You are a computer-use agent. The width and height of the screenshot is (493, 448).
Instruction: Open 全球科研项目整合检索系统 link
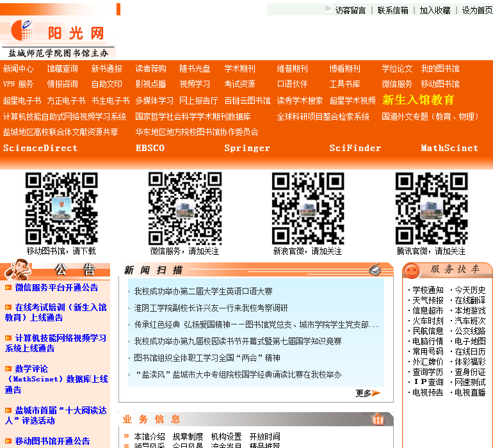click(x=323, y=116)
